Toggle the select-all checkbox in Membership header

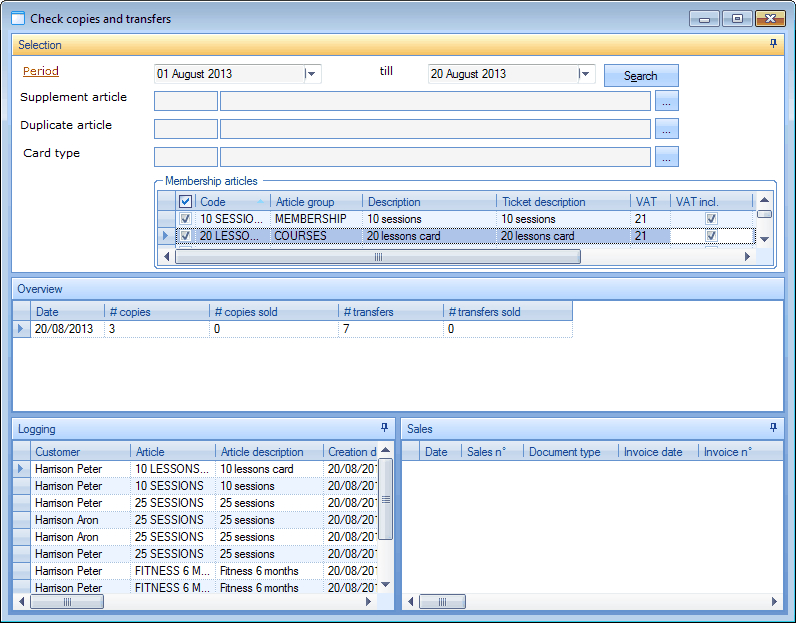coord(185,202)
